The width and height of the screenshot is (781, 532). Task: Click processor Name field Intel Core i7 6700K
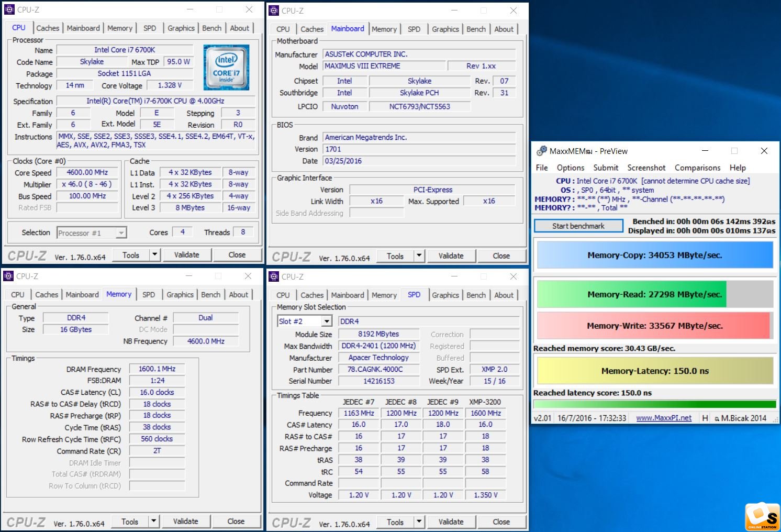[x=125, y=50]
